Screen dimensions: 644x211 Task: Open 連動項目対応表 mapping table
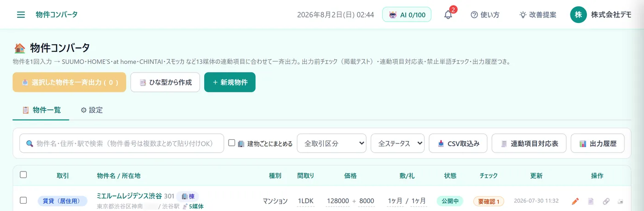(529, 143)
